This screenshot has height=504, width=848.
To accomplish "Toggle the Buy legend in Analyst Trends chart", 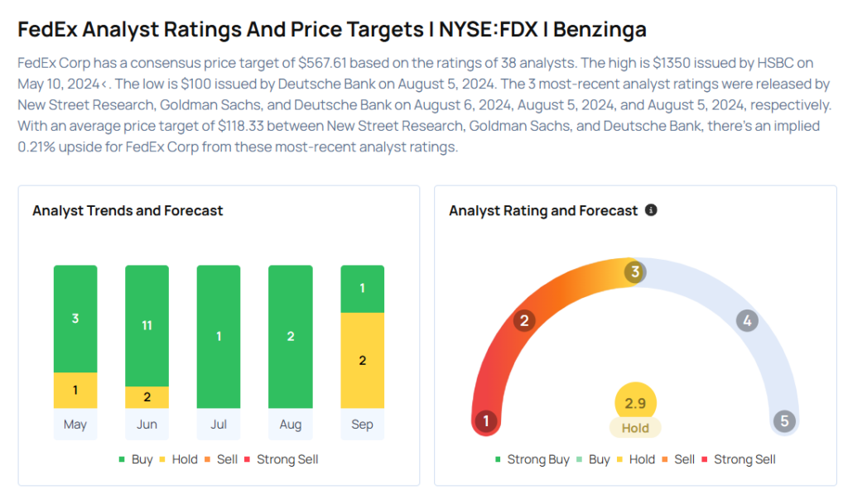I will click(136, 459).
